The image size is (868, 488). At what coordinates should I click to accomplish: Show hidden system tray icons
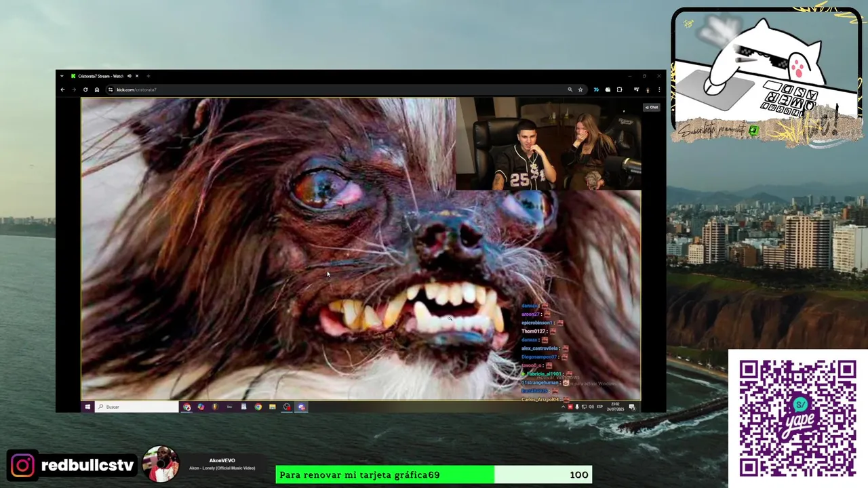563,407
